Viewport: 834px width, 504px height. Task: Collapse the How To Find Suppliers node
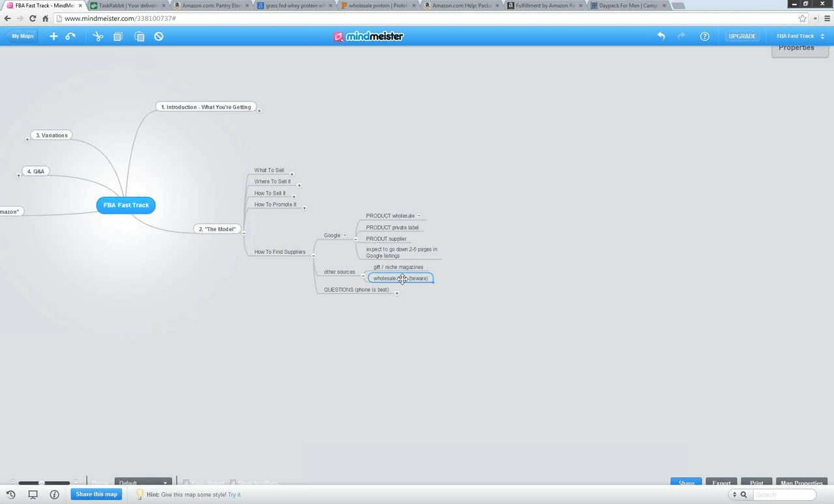(313, 255)
